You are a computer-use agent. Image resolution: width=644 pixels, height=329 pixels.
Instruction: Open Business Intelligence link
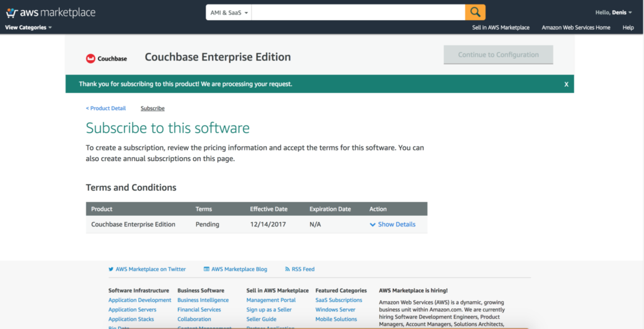point(203,300)
